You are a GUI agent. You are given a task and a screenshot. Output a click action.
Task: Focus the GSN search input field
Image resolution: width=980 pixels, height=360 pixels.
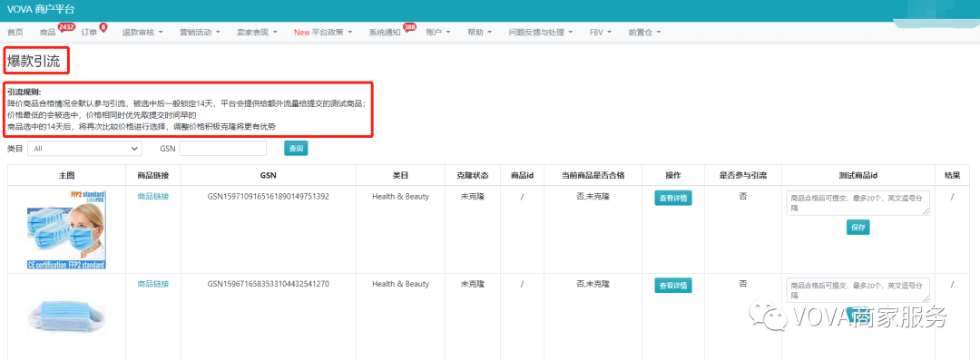[x=223, y=148]
